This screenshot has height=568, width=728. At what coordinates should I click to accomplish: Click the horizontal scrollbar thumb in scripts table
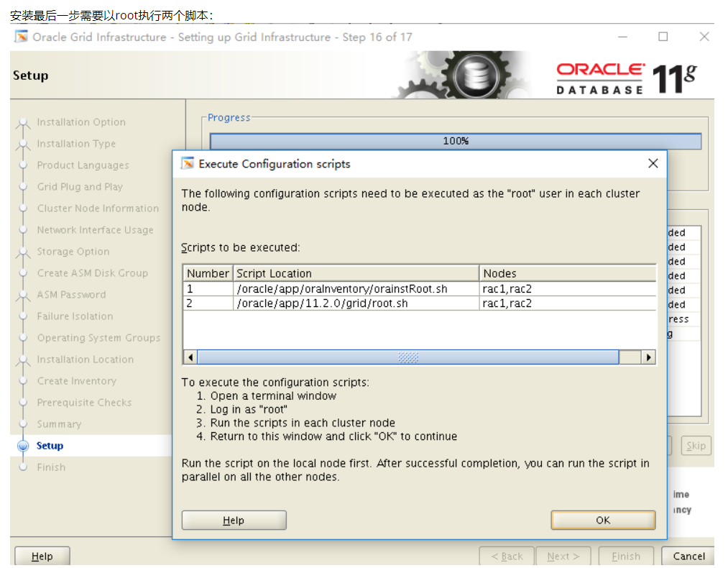[x=408, y=357]
